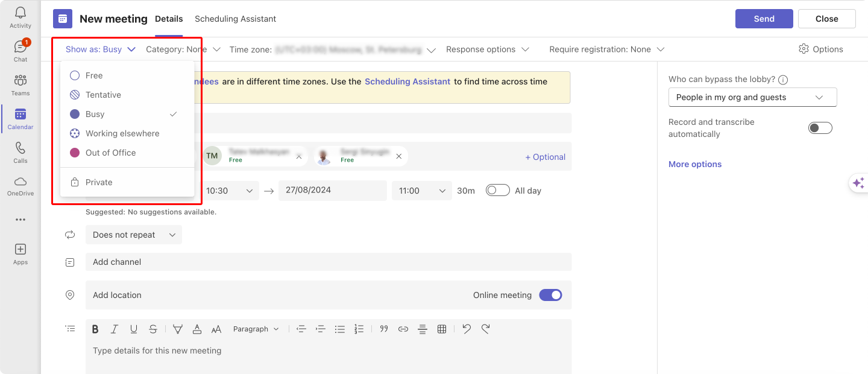Enable Record and transcribe automatically

[x=820, y=128]
